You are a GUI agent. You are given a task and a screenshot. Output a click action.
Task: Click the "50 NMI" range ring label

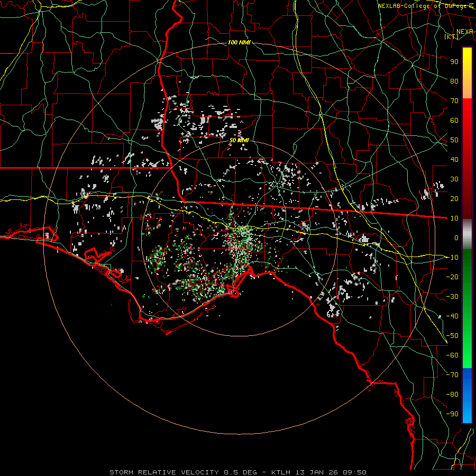[x=239, y=140]
